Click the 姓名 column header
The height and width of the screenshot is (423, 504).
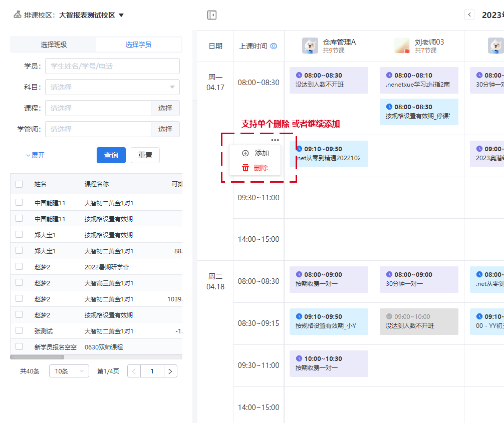[x=41, y=184]
